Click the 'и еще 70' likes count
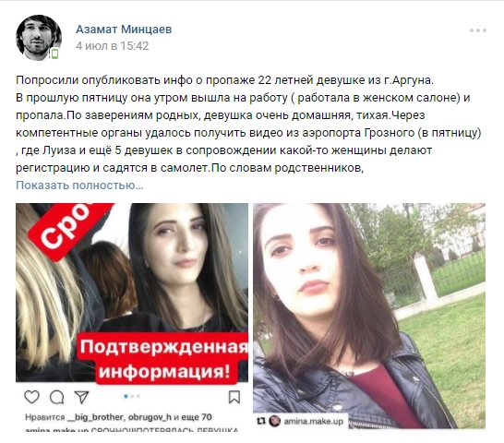This screenshot has height=443, width=504. click(193, 417)
